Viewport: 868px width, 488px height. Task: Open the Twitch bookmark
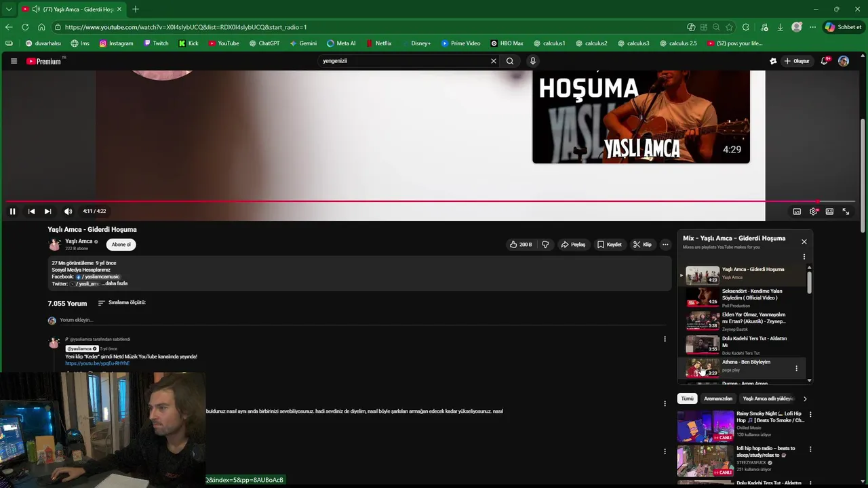pyautogui.click(x=156, y=43)
